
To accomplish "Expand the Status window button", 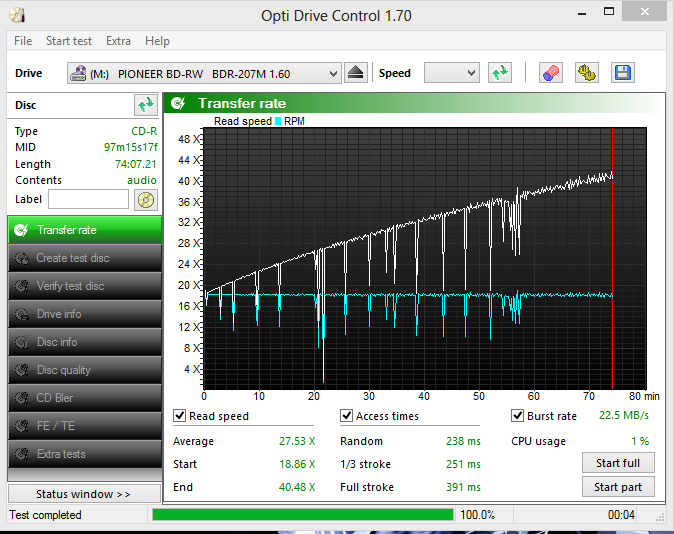I will (84, 494).
